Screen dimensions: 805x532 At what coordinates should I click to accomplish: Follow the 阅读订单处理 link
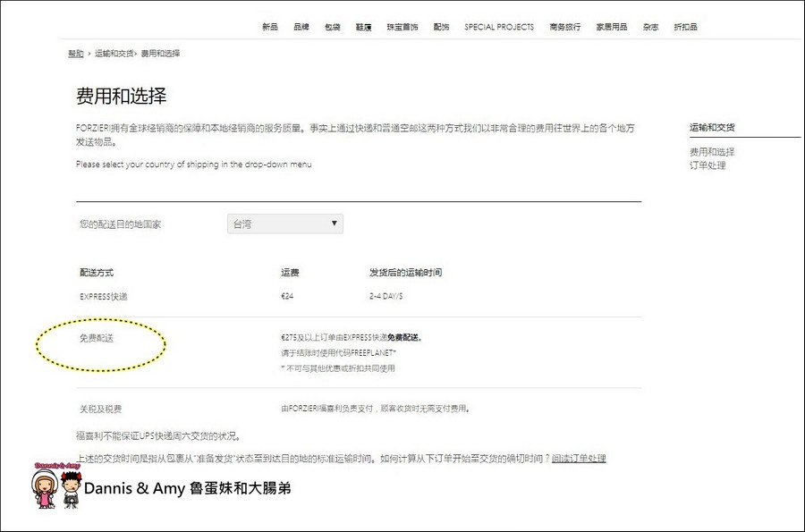tap(579, 458)
